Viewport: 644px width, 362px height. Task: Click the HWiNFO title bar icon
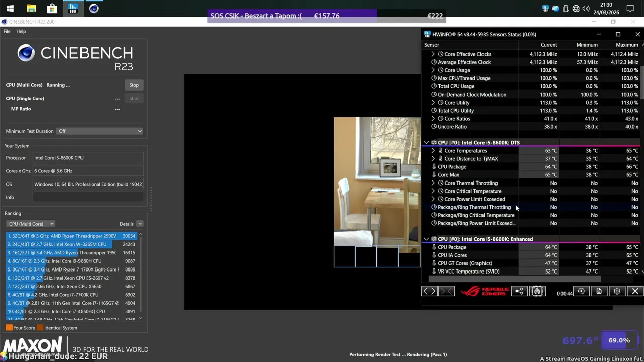[427, 34]
